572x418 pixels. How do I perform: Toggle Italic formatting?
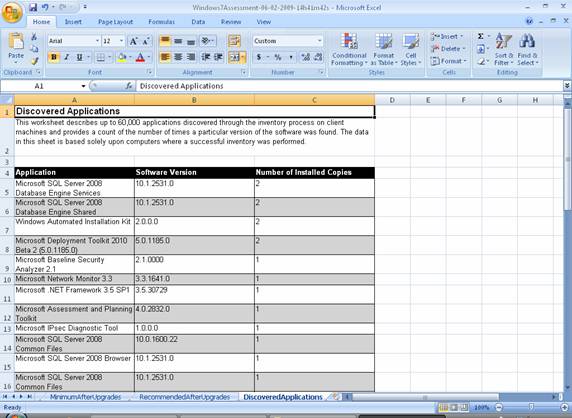tap(67, 57)
